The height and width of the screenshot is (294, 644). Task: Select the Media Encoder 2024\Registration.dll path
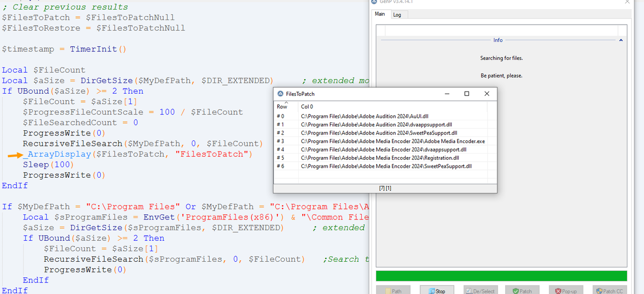380,158
